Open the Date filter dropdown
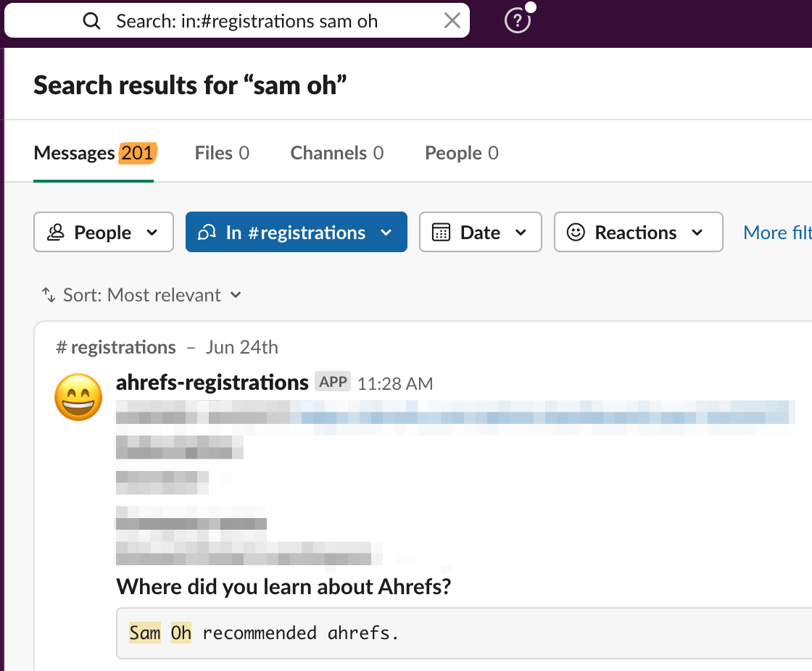This screenshot has width=812, height=671. coord(480,233)
